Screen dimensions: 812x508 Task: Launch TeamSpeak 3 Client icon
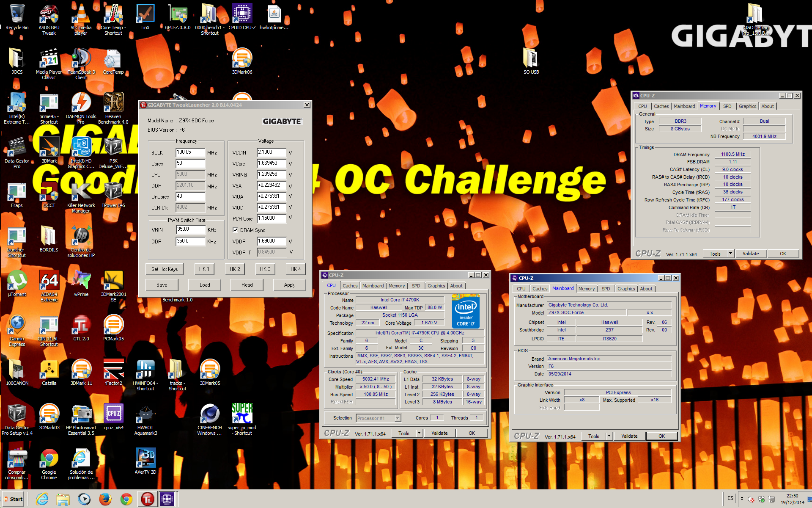click(81, 63)
